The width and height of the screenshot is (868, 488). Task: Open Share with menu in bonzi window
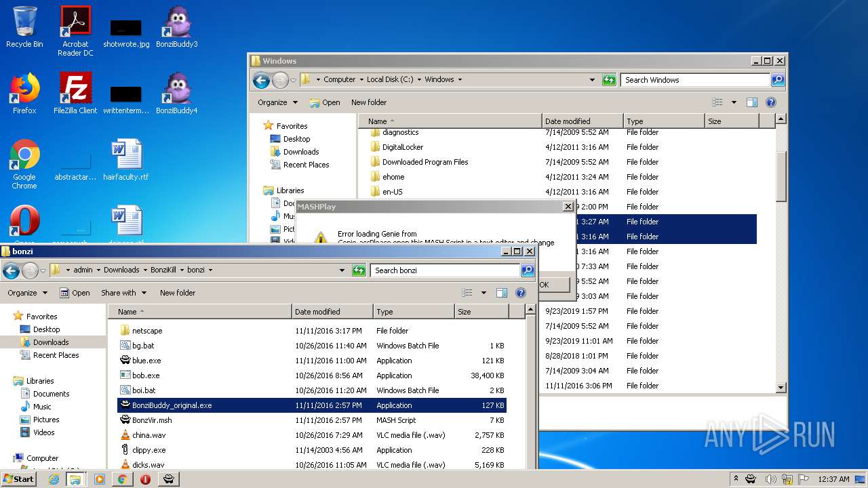123,293
